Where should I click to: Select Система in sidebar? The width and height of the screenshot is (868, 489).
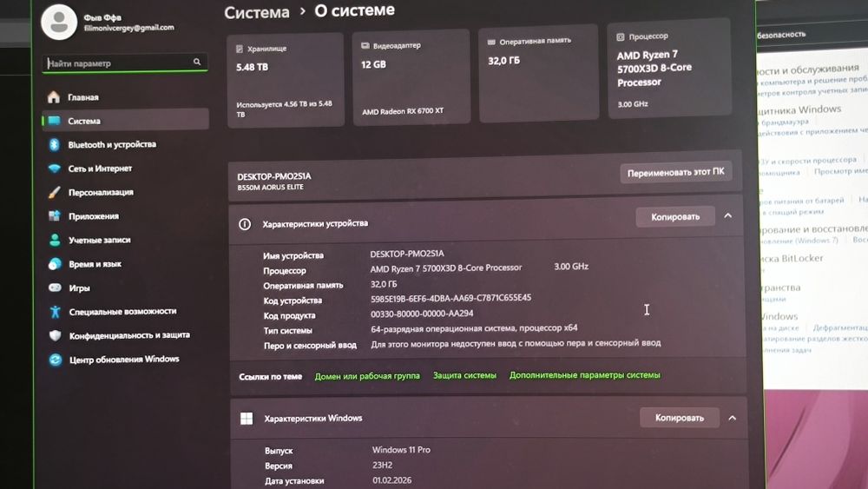tap(125, 121)
